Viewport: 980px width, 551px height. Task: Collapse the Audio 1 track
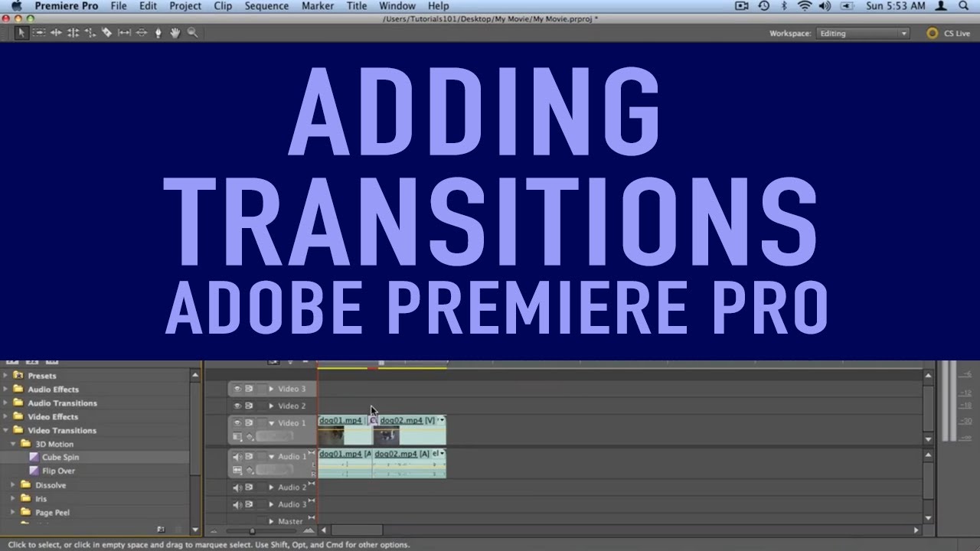(271, 457)
